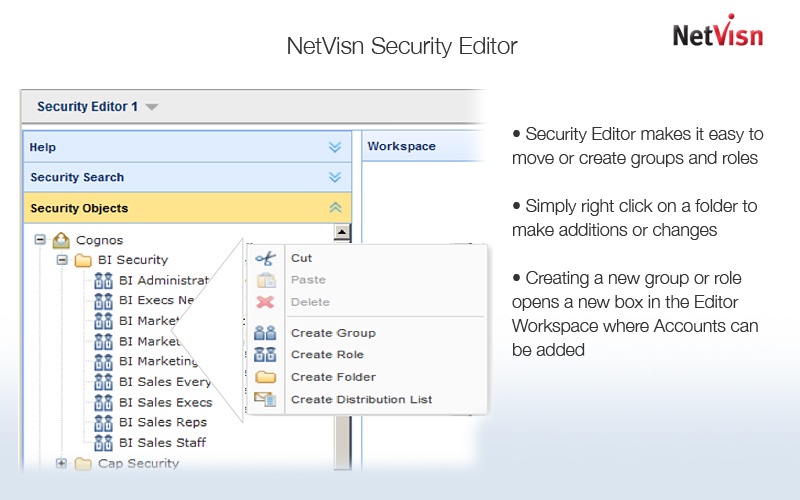Select the BI Sales Every tree label
Viewport: 800px width, 500px height.
(165, 382)
